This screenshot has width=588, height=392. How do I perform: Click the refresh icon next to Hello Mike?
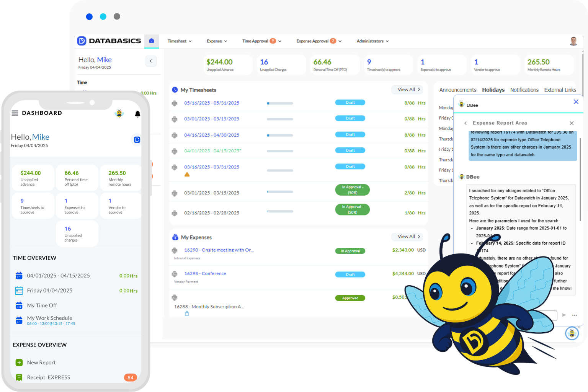(x=137, y=140)
